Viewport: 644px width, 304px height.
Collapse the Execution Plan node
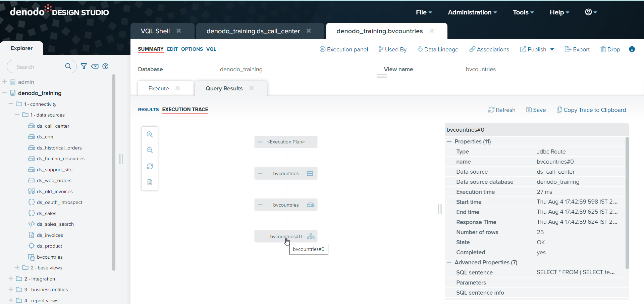tap(260, 142)
